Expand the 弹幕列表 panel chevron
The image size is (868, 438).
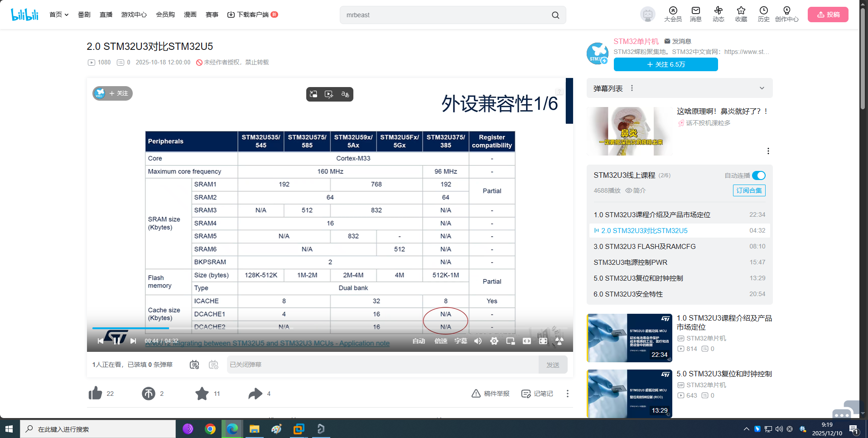762,88
